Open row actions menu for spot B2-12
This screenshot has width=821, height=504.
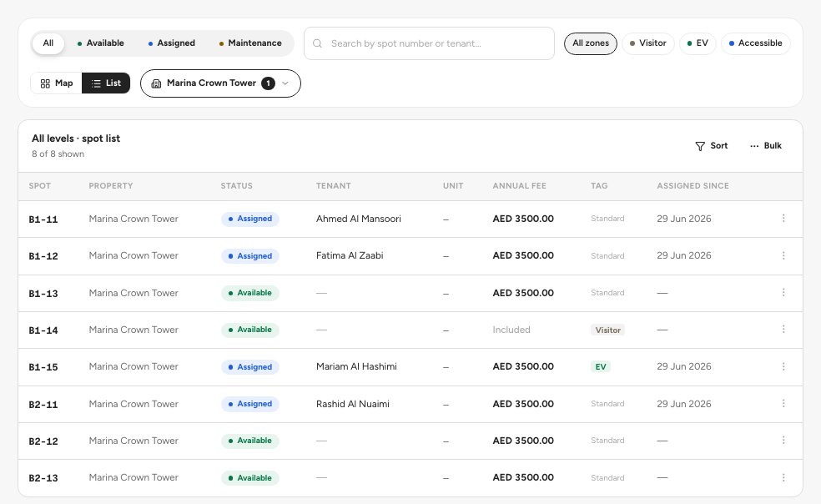pyautogui.click(x=783, y=441)
